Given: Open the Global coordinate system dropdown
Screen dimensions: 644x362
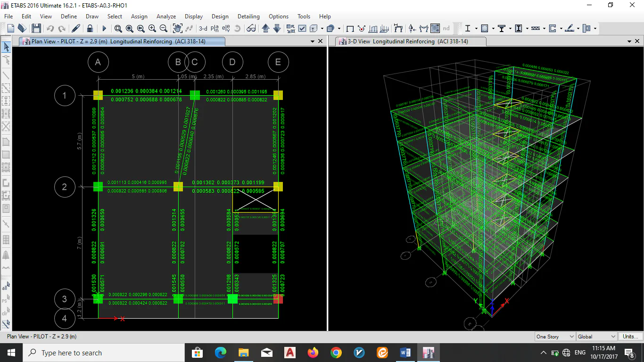Looking at the screenshot, I should tap(596, 337).
